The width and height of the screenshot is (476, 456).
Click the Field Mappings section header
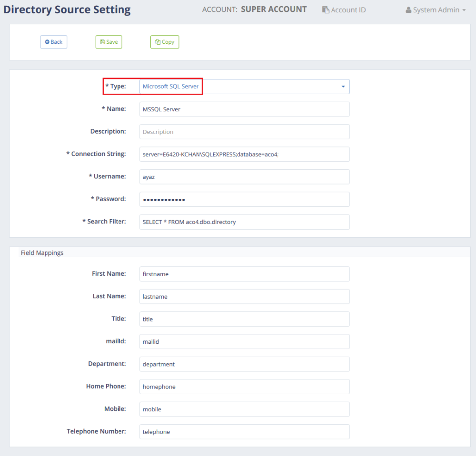point(42,252)
